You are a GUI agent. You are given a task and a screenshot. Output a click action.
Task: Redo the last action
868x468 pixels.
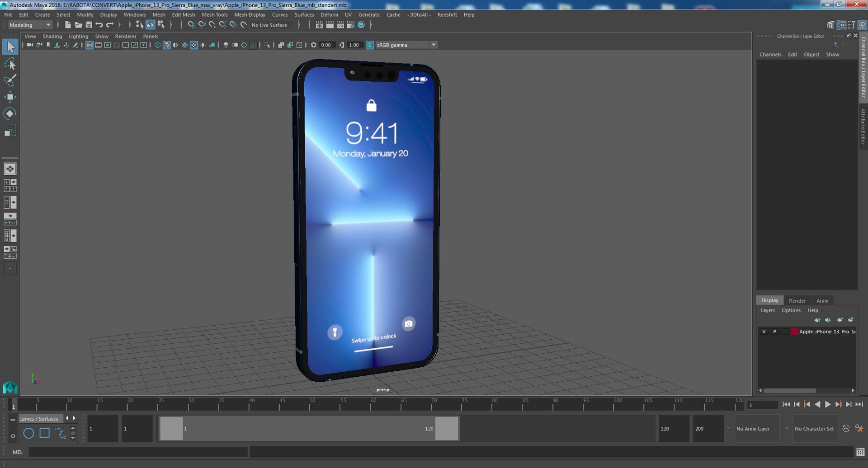[x=109, y=25]
